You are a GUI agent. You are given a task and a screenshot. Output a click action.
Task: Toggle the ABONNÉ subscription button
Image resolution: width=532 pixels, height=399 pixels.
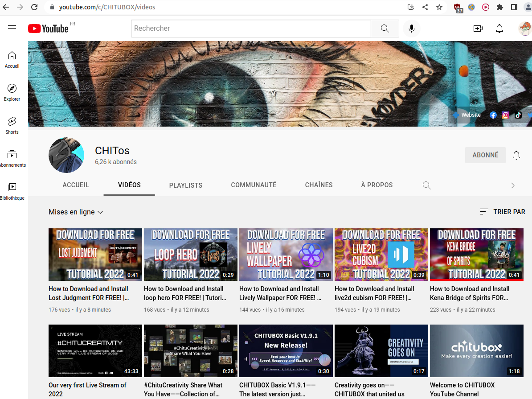(x=485, y=155)
